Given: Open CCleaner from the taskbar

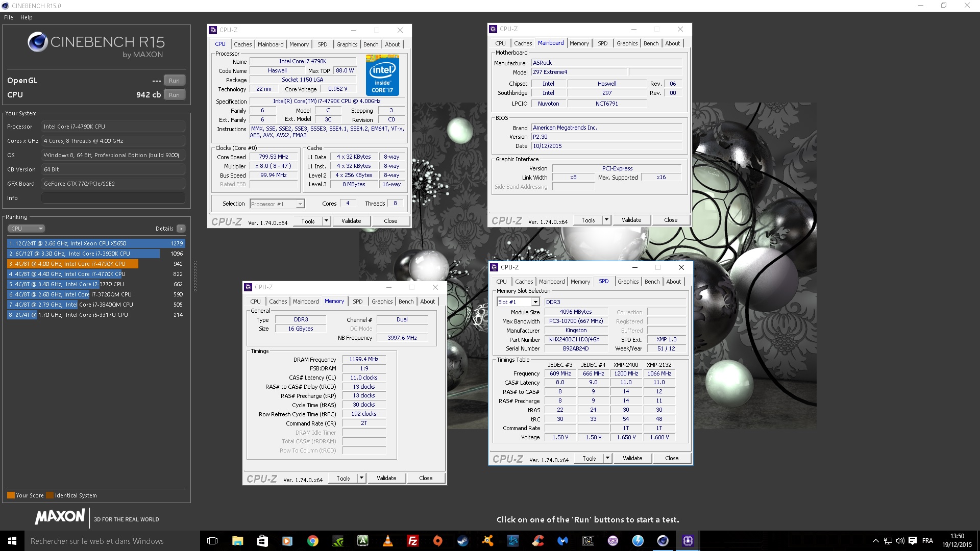Looking at the screenshot, I should pos(537,541).
